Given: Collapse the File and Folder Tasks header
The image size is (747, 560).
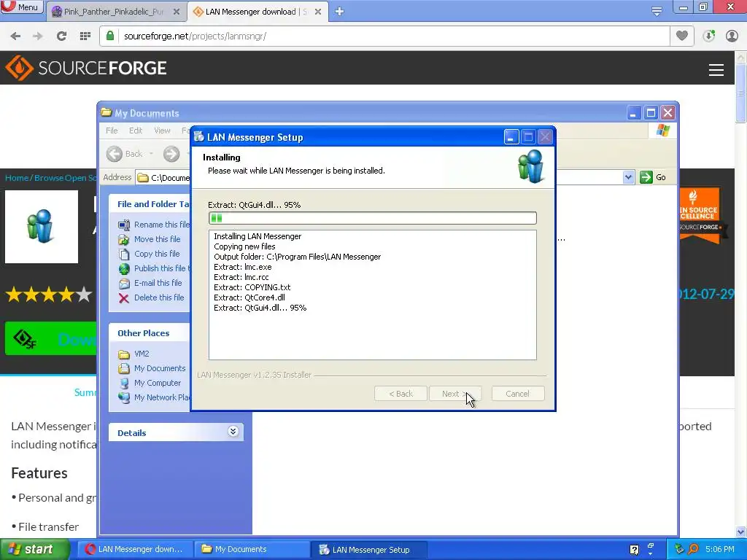Looking at the screenshot, I should [x=150, y=204].
